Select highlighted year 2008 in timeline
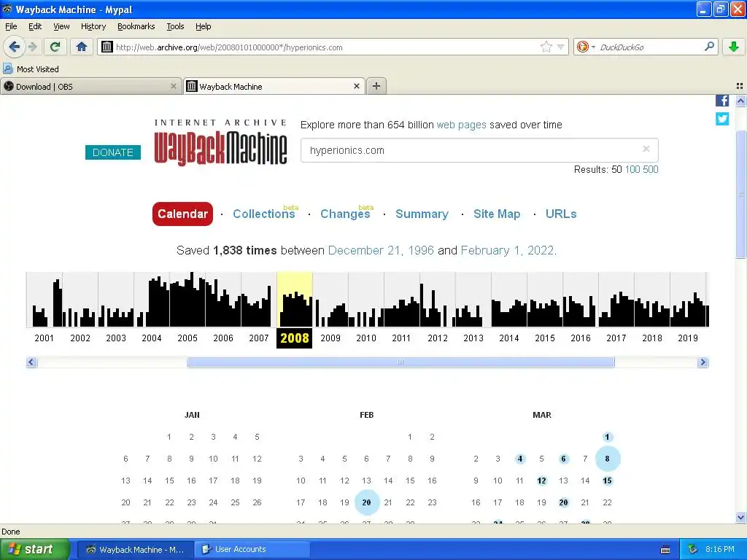This screenshot has height=560, width=747. tap(295, 338)
